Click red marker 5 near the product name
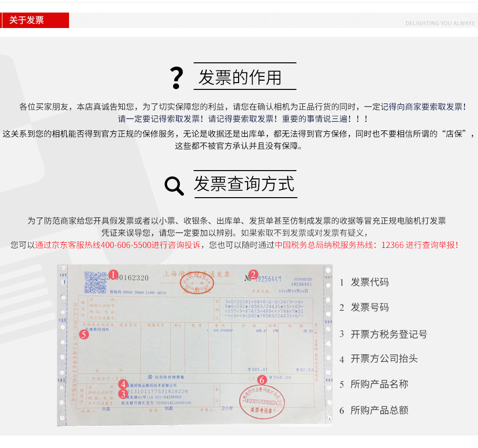The height and width of the screenshot is (448, 478). tap(84, 334)
